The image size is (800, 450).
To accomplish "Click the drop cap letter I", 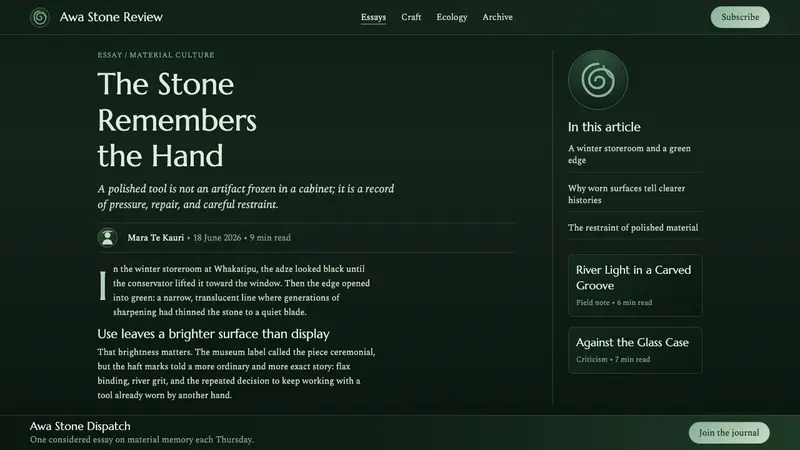I will [x=103, y=286].
